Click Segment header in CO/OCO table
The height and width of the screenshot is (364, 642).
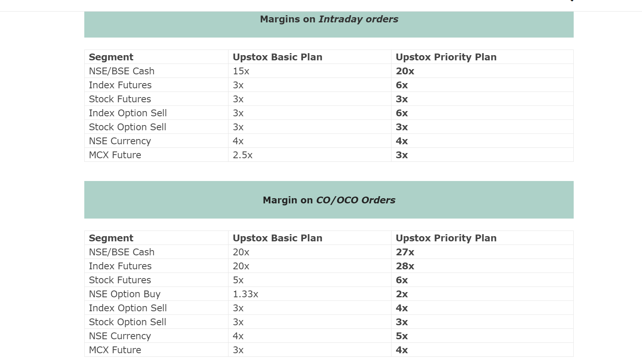pos(111,238)
